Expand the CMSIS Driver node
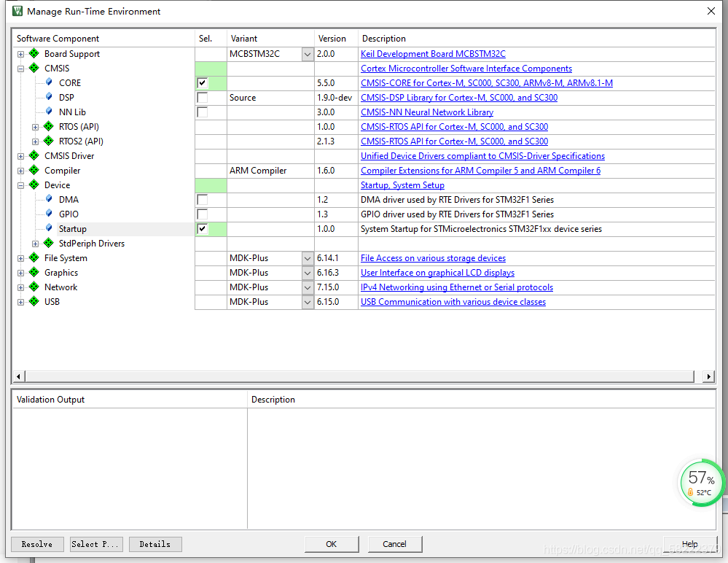Image resolution: width=728 pixels, height=563 pixels. (x=21, y=157)
